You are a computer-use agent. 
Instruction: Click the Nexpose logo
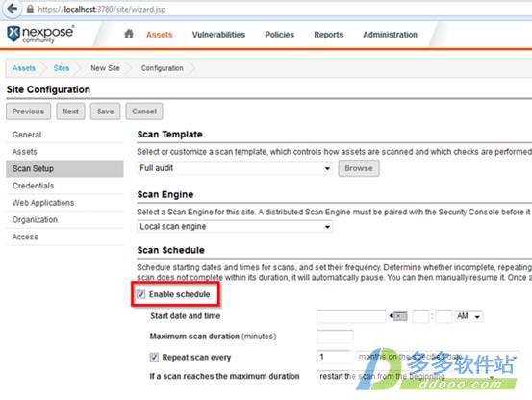pyautogui.click(x=40, y=34)
